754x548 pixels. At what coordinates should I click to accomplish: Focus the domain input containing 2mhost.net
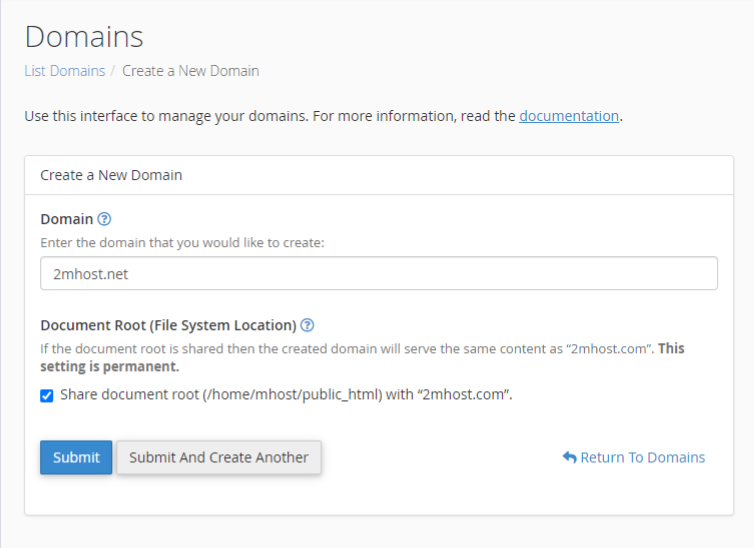379,273
